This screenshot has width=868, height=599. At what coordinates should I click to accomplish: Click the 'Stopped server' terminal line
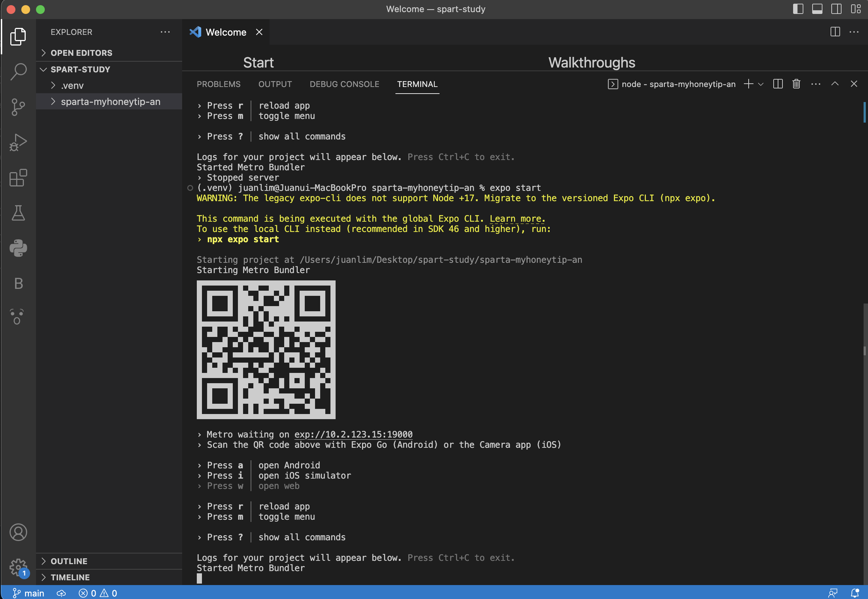[x=243, y=178]
